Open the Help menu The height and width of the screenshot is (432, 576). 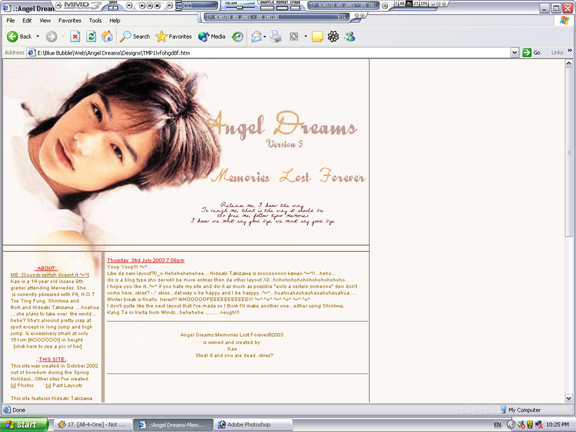115,21
